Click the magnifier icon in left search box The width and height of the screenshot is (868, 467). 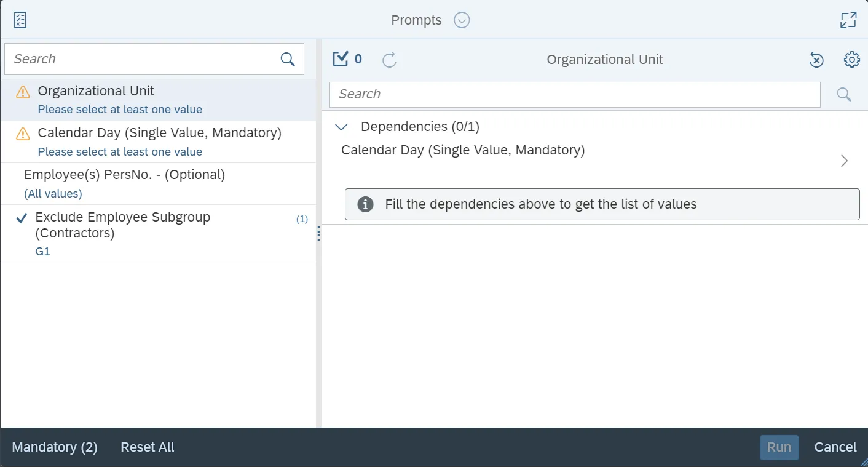click(288, 59)
